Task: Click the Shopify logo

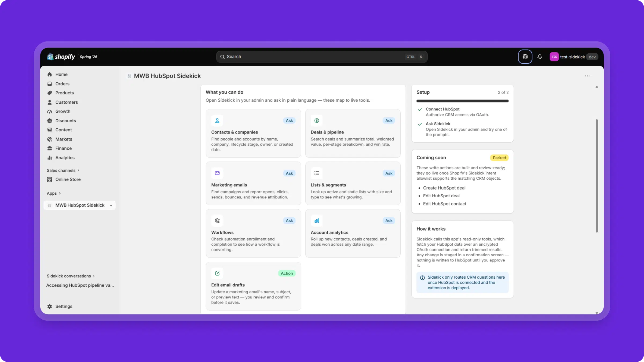Action: tap(61, 57)
